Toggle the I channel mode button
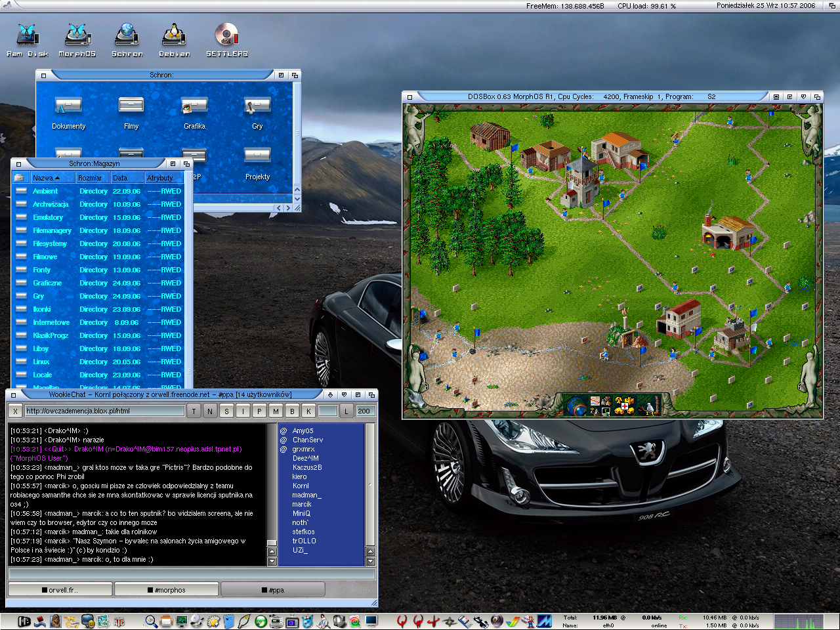Viewport: 840px width, 630px height. click(x=243, y=411)
